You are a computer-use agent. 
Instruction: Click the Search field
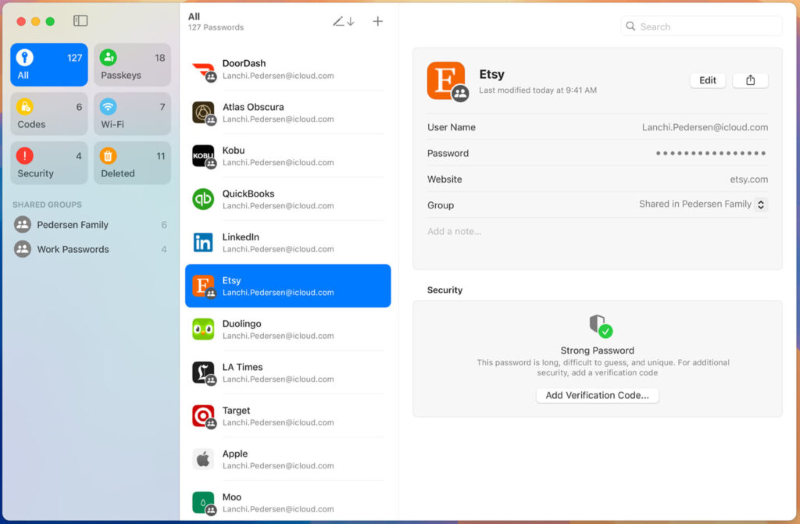pos(702,26)
